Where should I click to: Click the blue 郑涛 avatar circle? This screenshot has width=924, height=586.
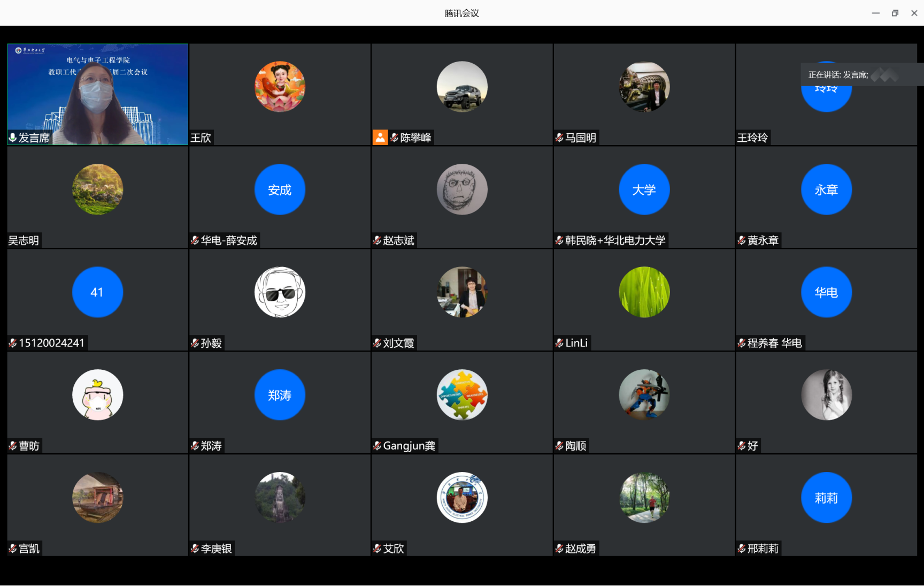[x=280, y=395]
